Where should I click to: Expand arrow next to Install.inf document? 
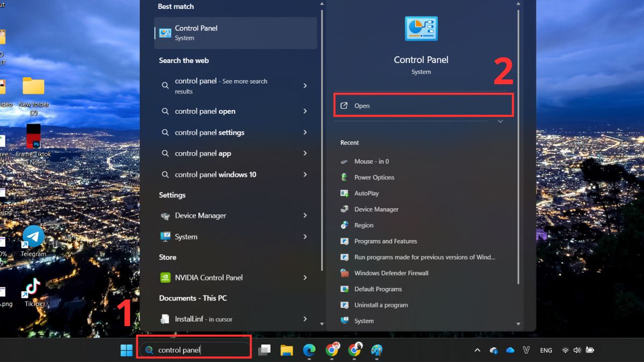coord(305,319)
